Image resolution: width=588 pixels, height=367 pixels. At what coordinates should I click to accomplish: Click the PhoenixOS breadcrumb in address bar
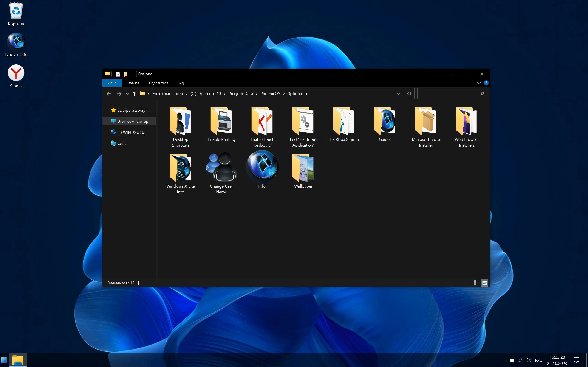coord(270,94)
